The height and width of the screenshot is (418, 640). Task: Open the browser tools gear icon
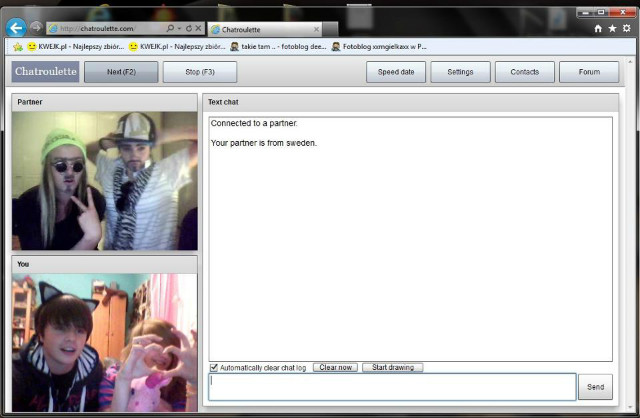click(627, 28)
